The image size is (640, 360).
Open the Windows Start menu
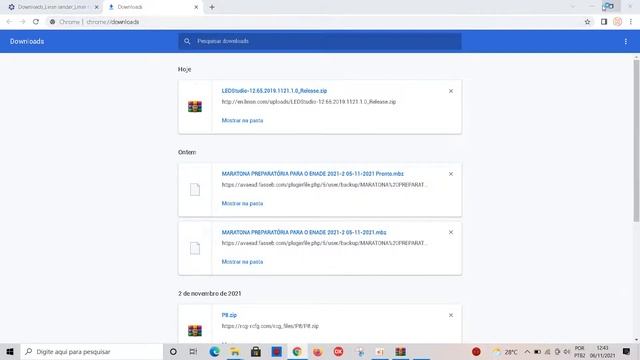(10, 351)
